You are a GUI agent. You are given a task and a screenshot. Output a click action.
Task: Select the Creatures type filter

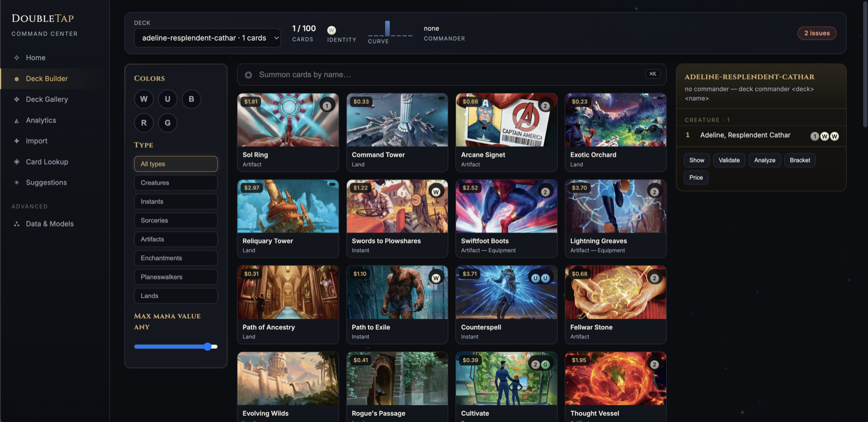pyautogui.click(x=176, y=183)
